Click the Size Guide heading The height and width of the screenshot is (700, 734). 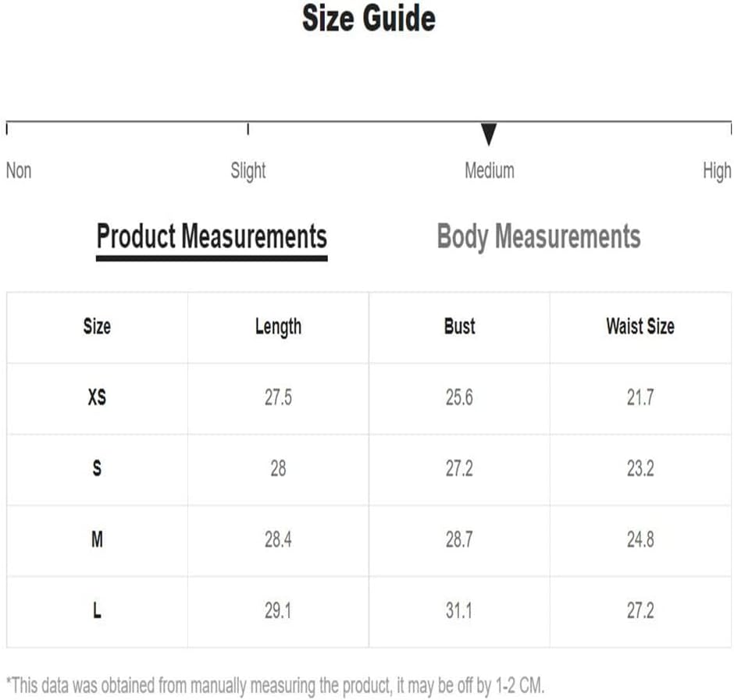coord(369,18)
